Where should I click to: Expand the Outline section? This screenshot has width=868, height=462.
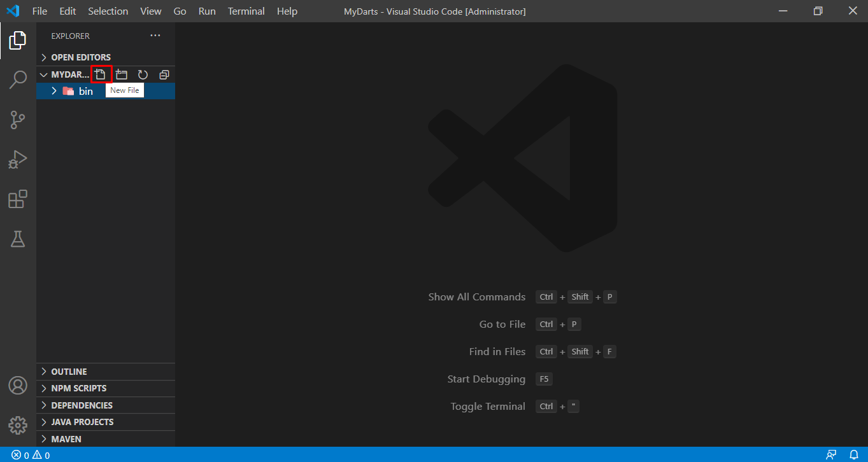pos(69,372)
